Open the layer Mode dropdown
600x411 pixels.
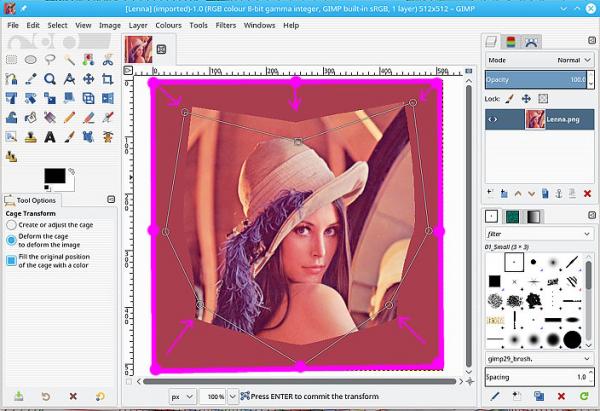540,60
